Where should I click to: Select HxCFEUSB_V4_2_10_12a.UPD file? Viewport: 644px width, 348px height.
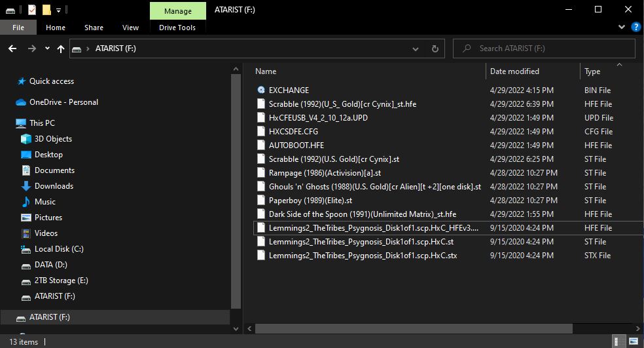(318, 118)
